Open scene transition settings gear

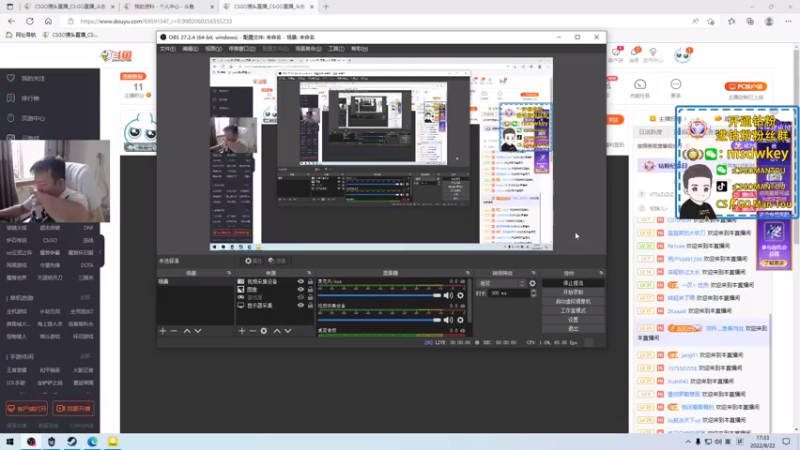pos(532,283)
